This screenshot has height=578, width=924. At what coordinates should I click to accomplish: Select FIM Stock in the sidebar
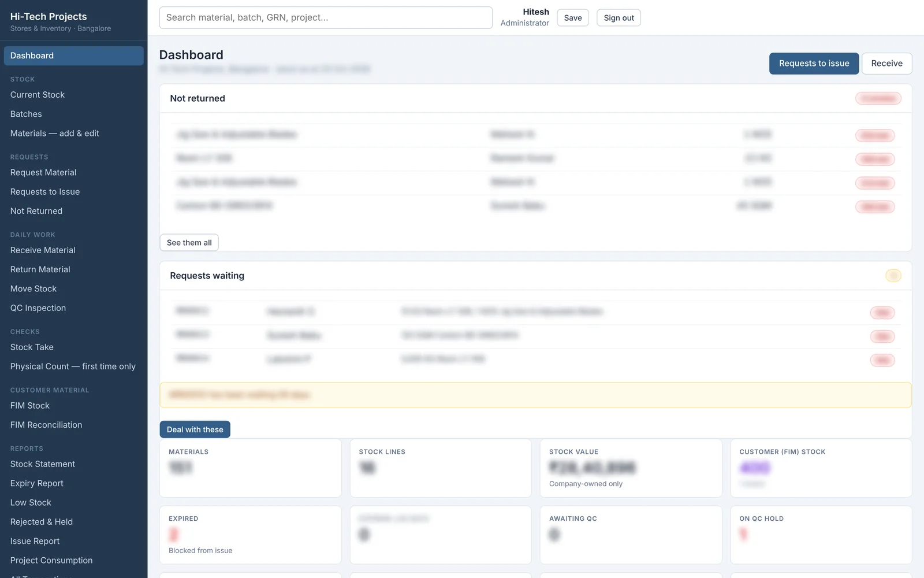click(x=73, y=406)
